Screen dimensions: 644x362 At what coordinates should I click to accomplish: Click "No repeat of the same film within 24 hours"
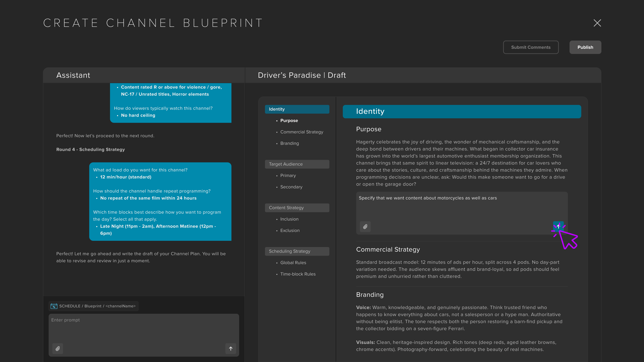[x=148, y=198]
